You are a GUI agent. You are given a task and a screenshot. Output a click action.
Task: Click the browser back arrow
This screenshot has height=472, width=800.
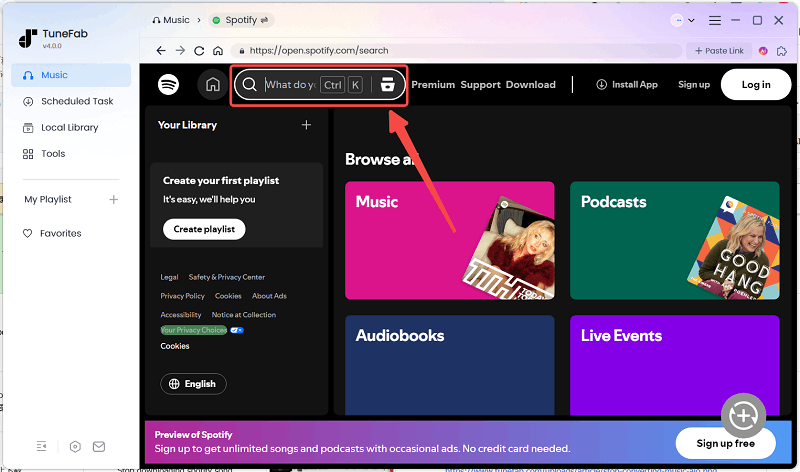coord(161,50)
